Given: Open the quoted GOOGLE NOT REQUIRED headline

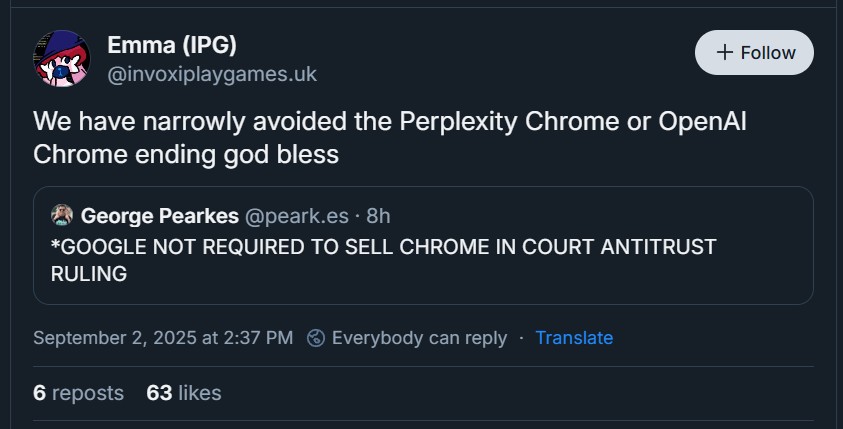Looking at the screenshot, I should (383, 246).
